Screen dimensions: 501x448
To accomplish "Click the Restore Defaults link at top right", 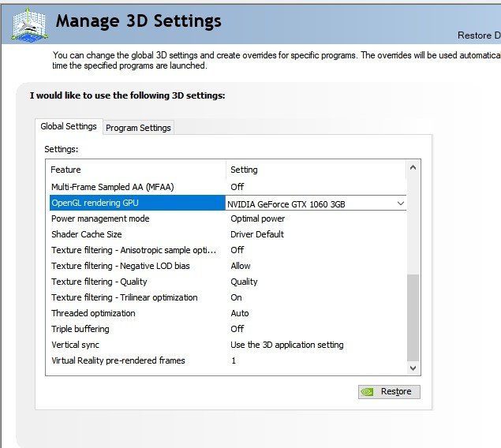I will tap(479, 35).
